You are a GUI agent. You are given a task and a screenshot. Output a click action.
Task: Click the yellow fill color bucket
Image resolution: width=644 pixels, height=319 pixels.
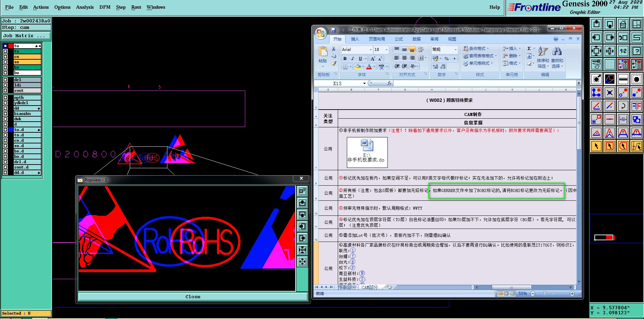[358, 67]
